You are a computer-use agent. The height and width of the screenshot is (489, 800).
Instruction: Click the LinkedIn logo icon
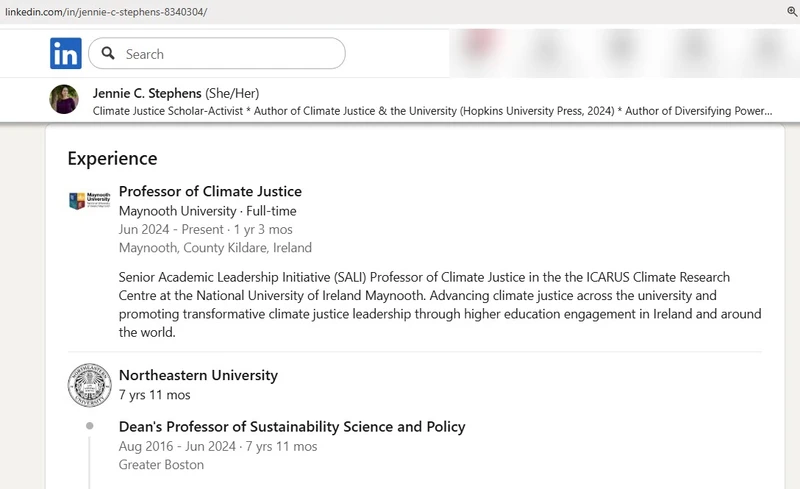(66, 53)
